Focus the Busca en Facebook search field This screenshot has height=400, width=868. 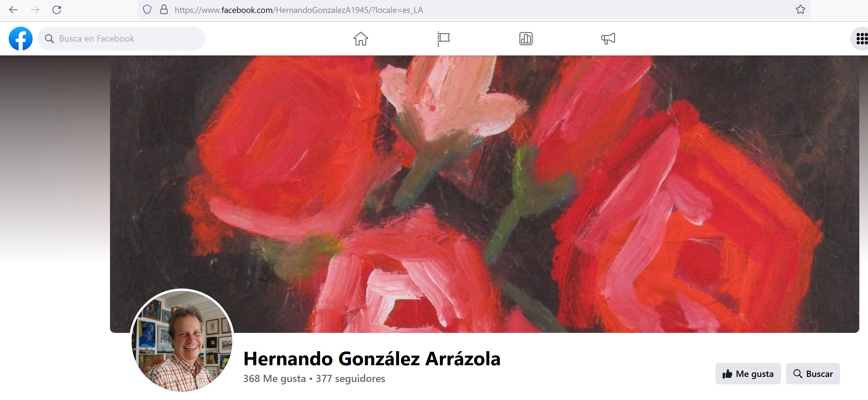[121, 39]
